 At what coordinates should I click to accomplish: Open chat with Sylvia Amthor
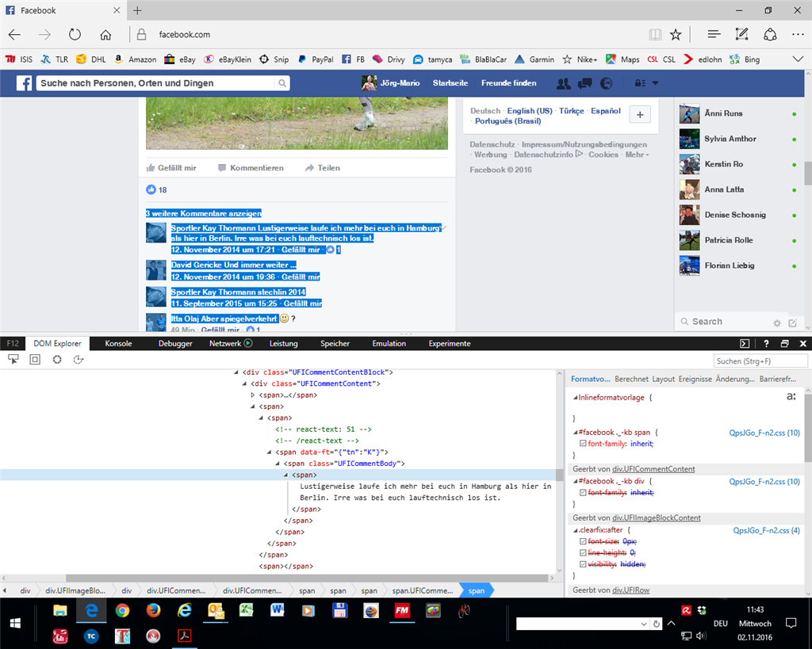pos(738,139)
